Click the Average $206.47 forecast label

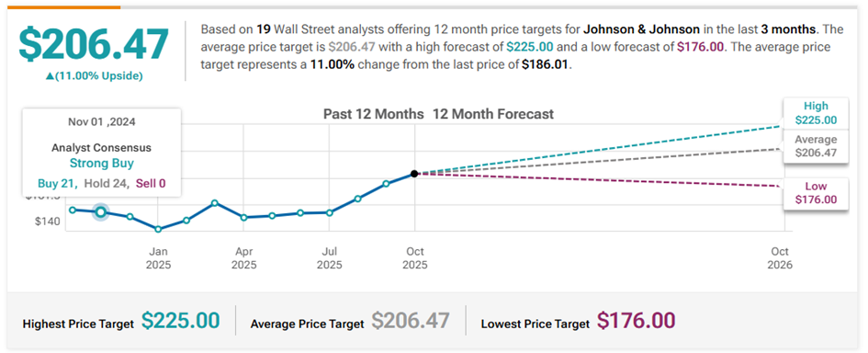click(815, 146)
